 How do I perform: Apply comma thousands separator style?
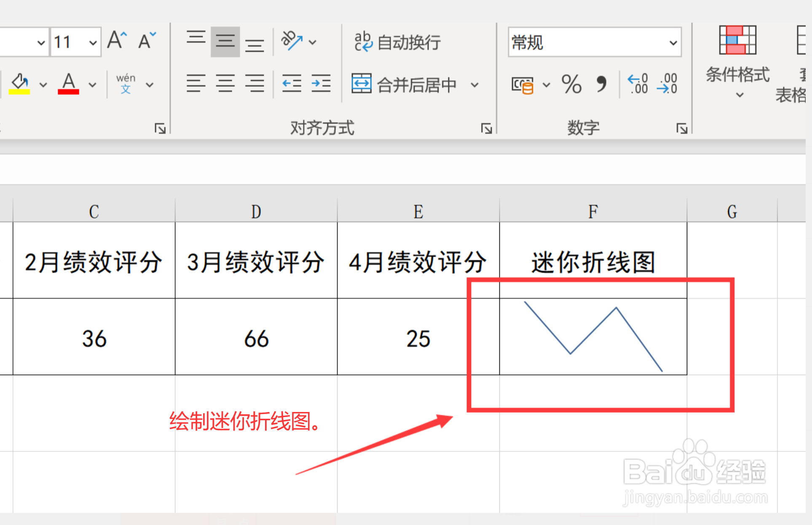click(602, 84)
